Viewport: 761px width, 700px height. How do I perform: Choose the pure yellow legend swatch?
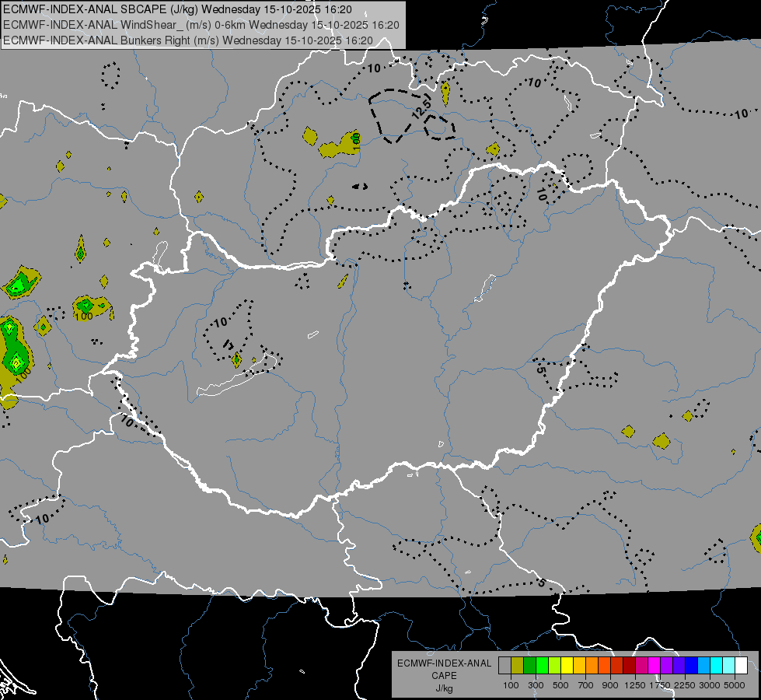point(567,665)
